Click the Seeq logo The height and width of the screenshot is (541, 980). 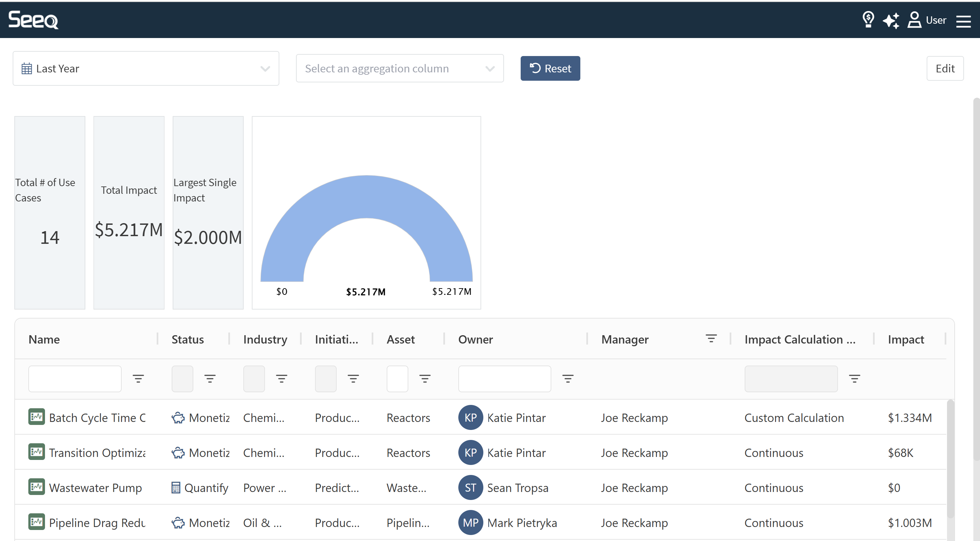click(x=33, y=20)
